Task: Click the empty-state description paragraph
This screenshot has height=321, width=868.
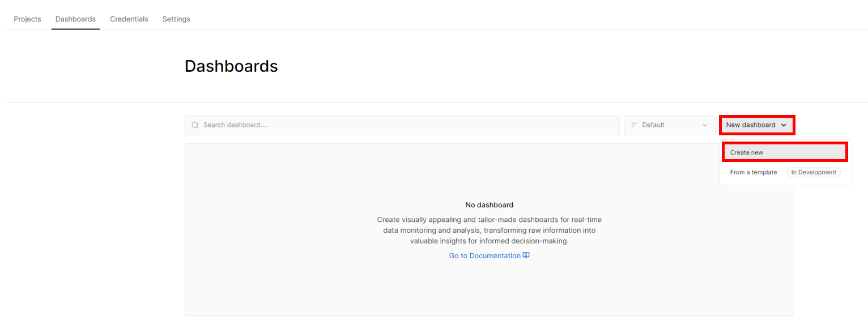Action: click(490, 230)
